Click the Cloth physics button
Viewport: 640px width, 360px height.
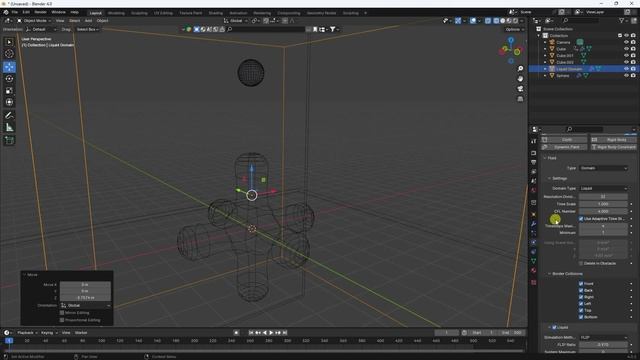pos(564,140)
